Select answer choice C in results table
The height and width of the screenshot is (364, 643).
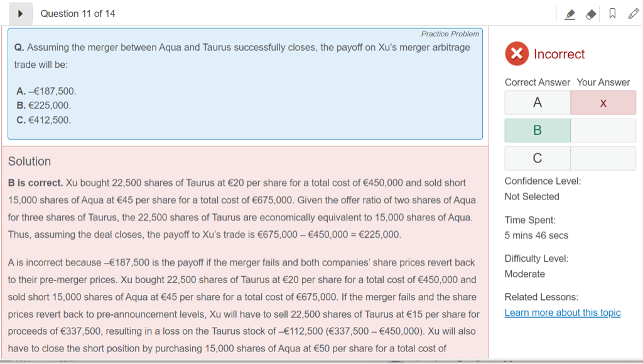(537, 158)
